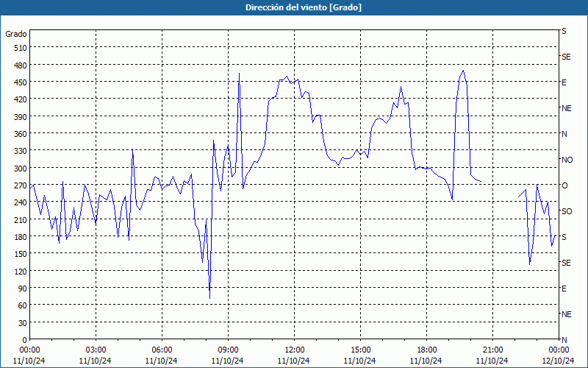This screenshot has height=368, width=588.
Task: Choose the 210 degree axis label
Action: pos(21,220)
